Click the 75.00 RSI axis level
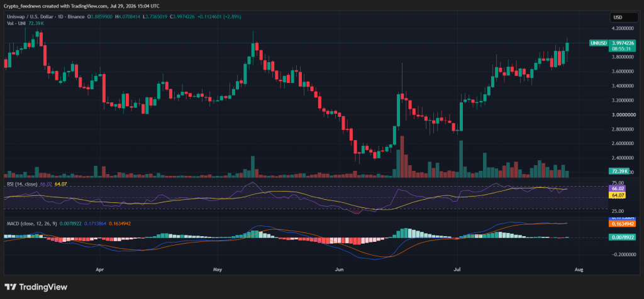Screen dimensions: 644x299 (618, 183)
